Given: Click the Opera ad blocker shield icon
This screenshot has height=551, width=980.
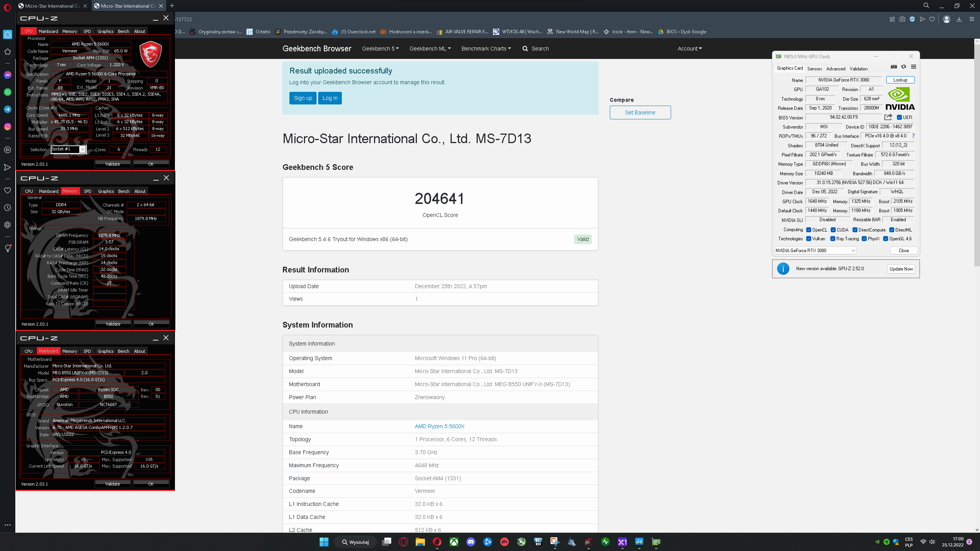Looking at the screenshot, I should tap(912, 19).
